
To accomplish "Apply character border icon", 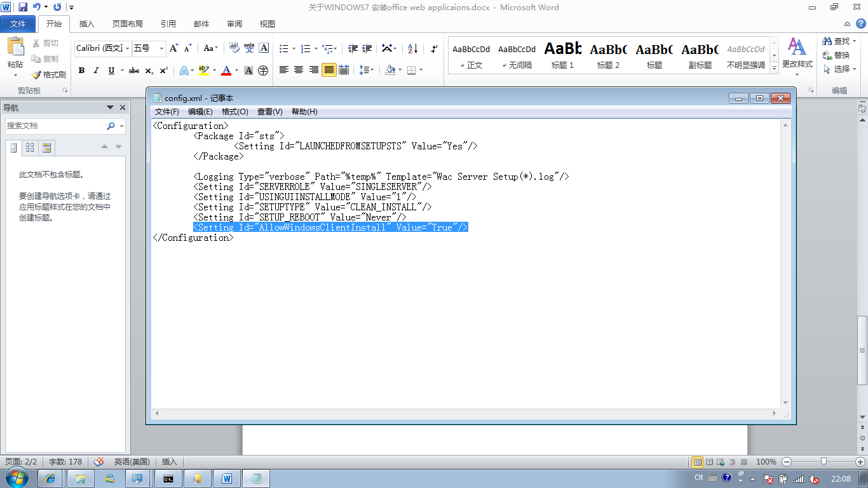I will (264, 48).
